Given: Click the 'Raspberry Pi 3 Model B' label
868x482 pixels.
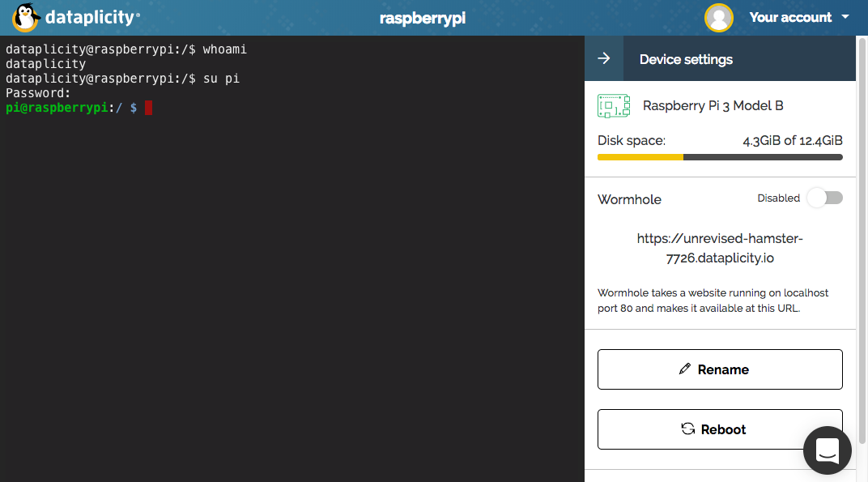Looking at the screenshot, I should [x=713, y=106].
